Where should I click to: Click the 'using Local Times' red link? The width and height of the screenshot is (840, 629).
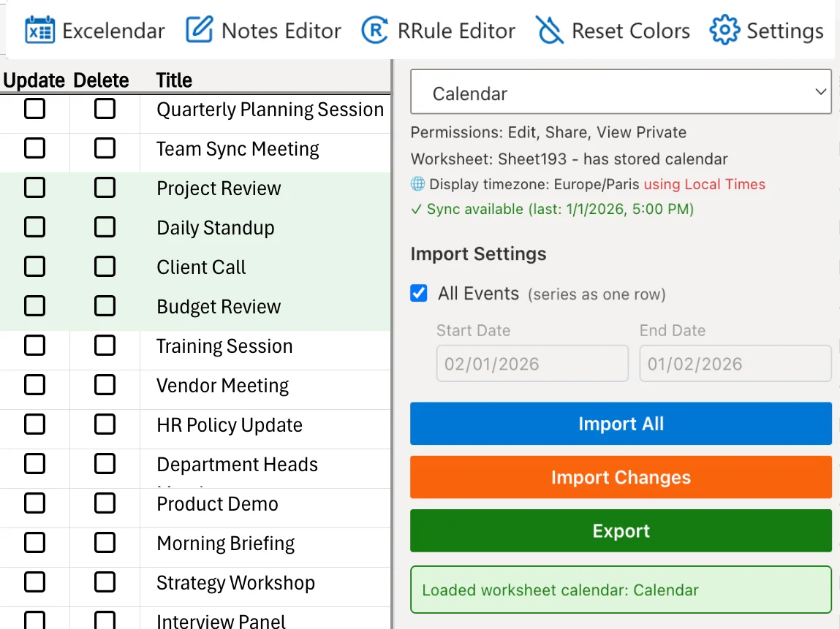[x=704, y=183]
